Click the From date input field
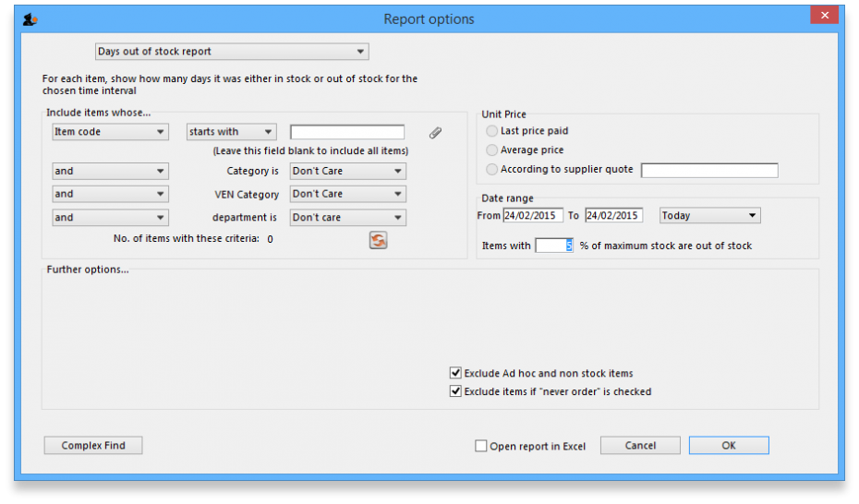Viewport: 859px width, 504px height. click(x=532, y=216)
